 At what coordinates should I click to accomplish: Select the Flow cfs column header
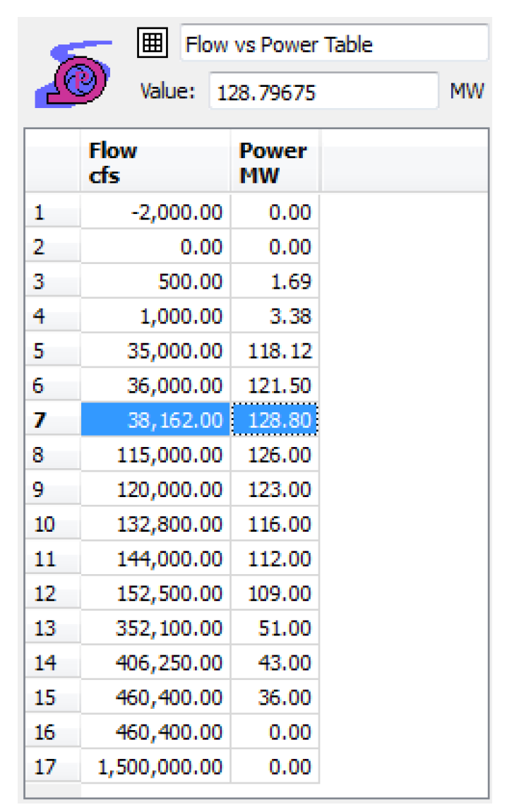coord(155,162)
